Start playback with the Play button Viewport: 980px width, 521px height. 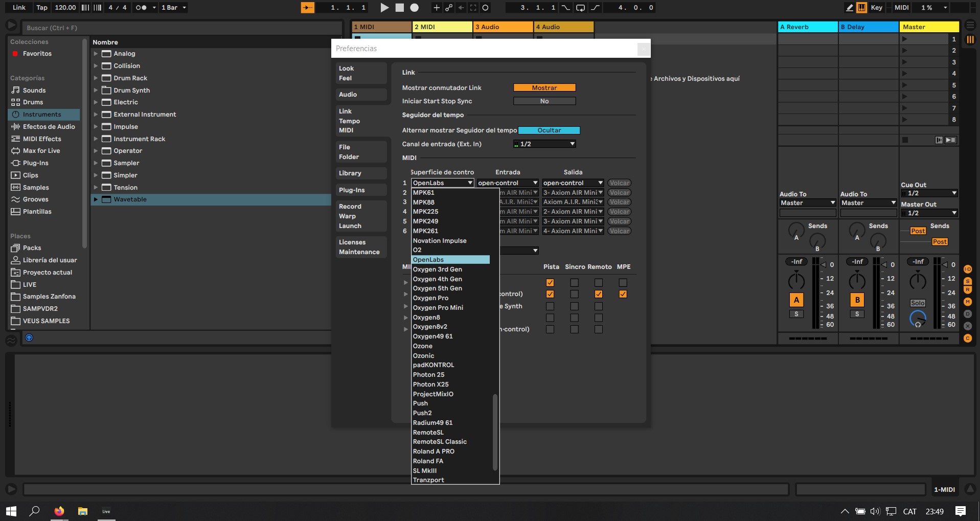384,8
